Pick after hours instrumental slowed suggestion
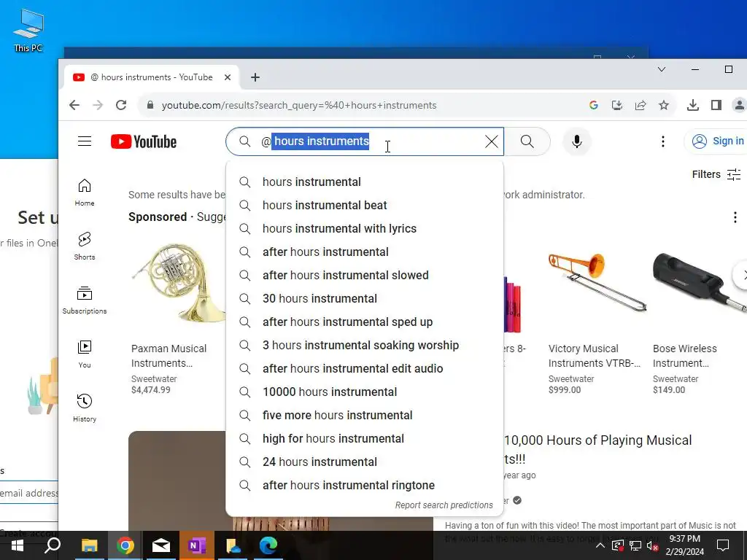 [365, 275]
